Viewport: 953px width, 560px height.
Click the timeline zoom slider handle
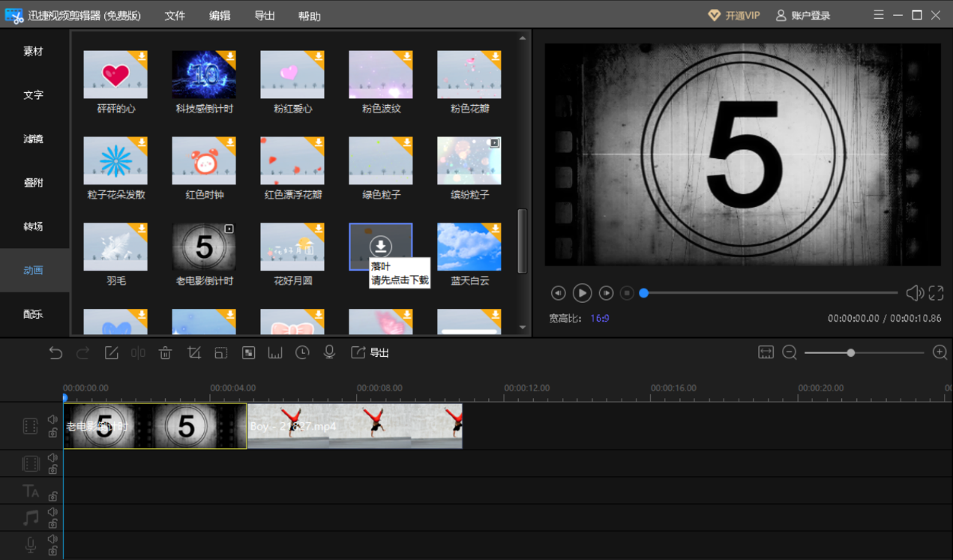[x=850, y=352]
